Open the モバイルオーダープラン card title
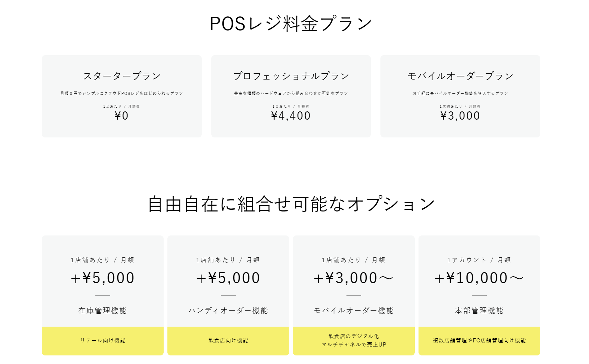 point(460,76)
